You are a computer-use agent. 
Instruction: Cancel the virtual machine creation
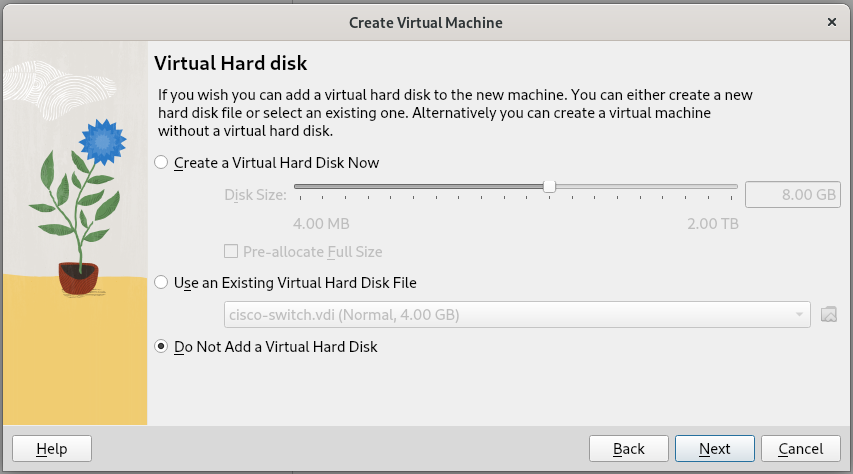[800, 449]
